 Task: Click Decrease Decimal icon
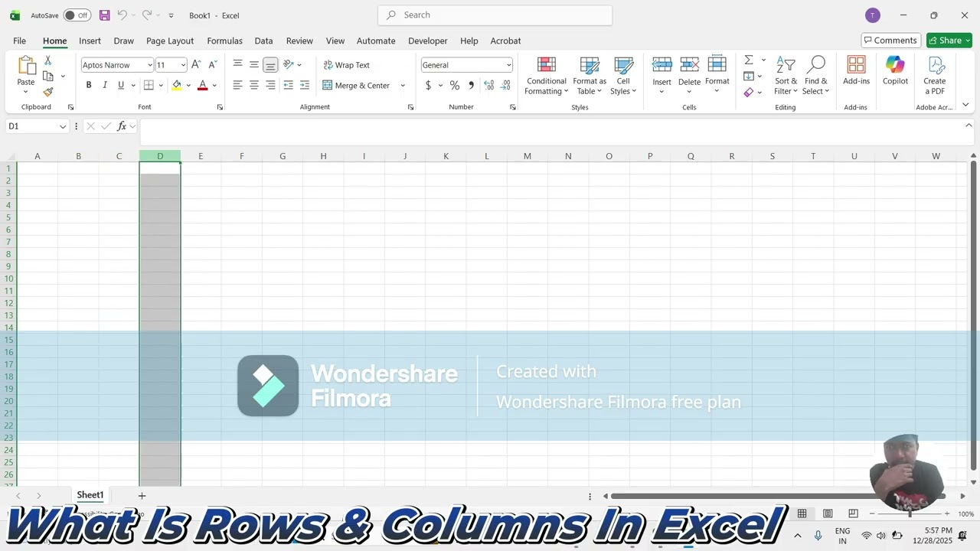(x=506, y=85)
